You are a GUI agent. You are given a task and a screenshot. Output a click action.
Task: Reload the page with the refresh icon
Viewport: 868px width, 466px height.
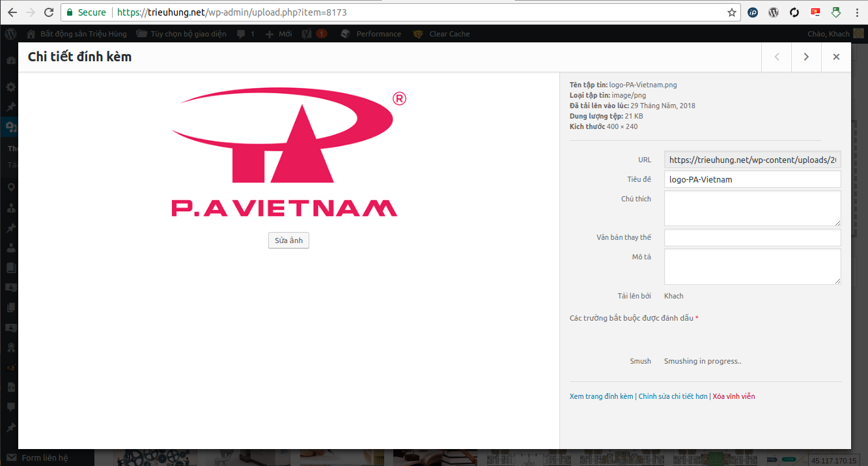pos(49,12)
